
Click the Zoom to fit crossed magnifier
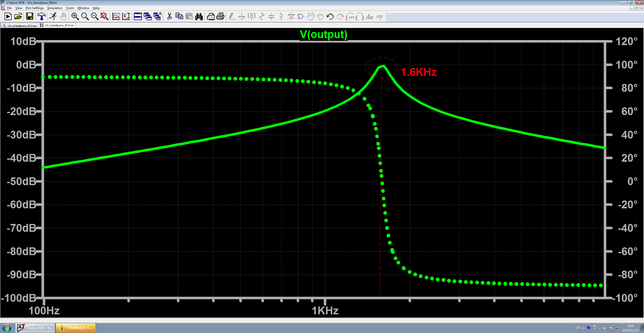[104, 17]
